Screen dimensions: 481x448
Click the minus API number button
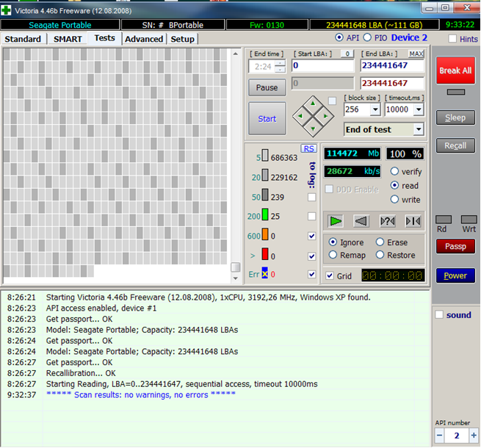click(x=440, y=435)
